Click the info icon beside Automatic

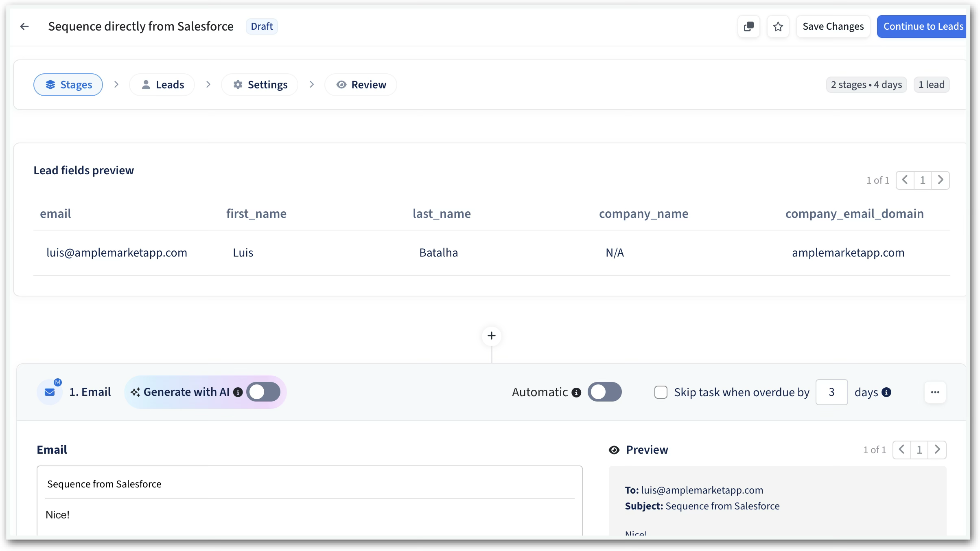[x=576, y=393]
